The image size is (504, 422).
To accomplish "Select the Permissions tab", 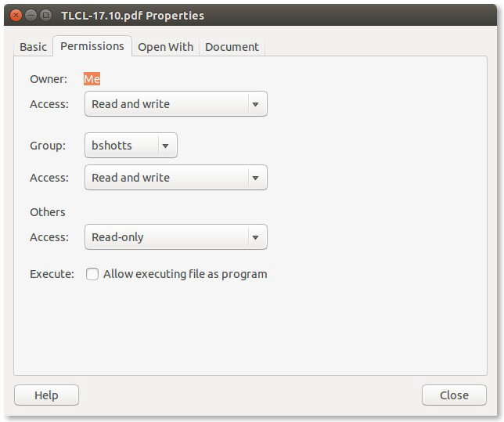I will (x=92, y=46).
